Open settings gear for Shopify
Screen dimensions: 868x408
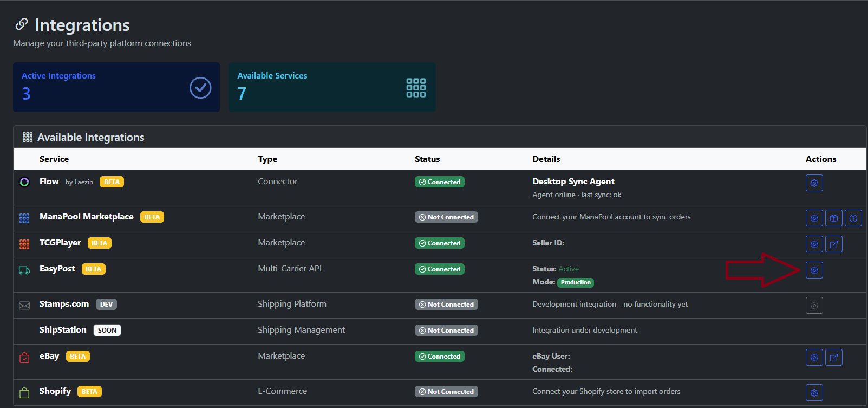coord(814,393)
